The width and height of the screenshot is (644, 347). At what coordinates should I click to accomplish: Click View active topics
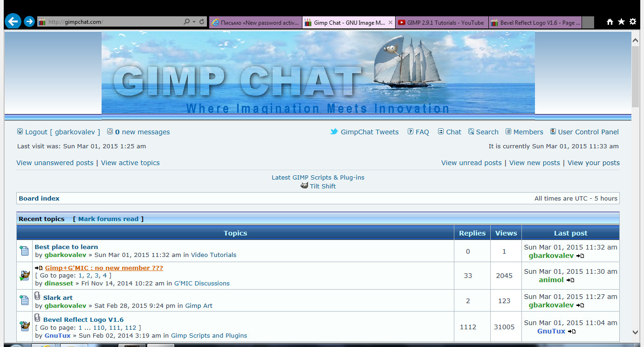pyautogui.click(x=130, y=163)
